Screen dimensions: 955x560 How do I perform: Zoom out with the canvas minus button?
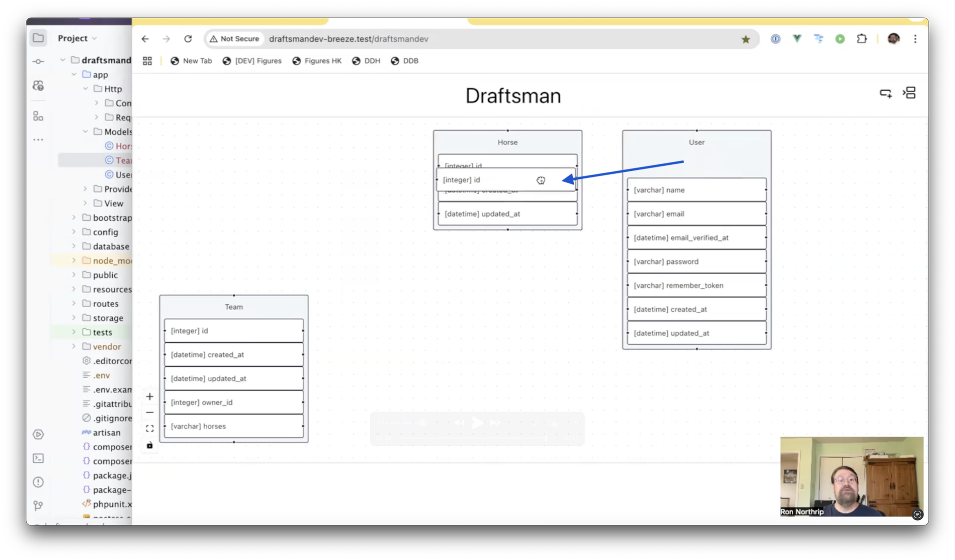pyautogui.click(x=150, y=412)
